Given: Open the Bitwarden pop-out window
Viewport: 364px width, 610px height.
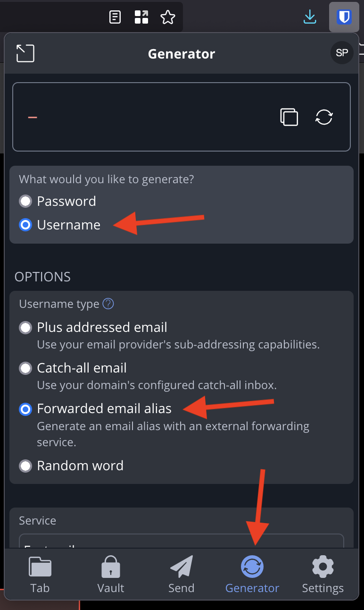Looking at the screenshot, I should click(25, 53).
